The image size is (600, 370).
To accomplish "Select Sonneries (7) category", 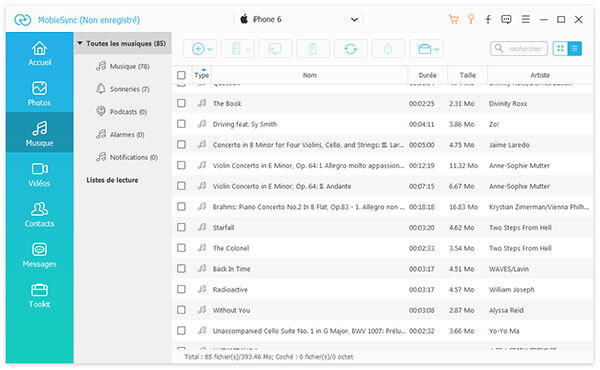I will point(123,89).
